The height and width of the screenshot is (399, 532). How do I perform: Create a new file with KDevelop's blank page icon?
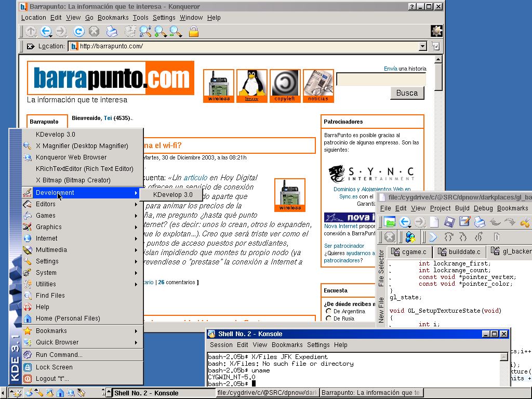(x=434, y=222)
